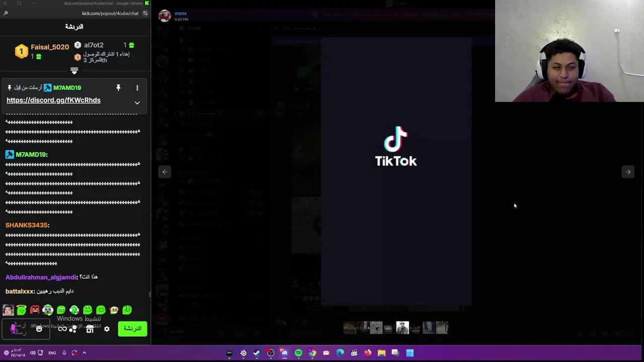This screenshot has width=644, height=362.
Task: Show hidden tray icons chevron
Action: coord(84,353)
